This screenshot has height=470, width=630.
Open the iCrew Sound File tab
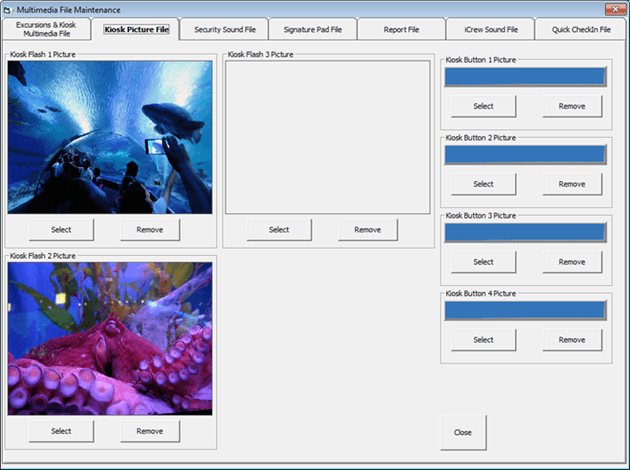pos(491,29)
